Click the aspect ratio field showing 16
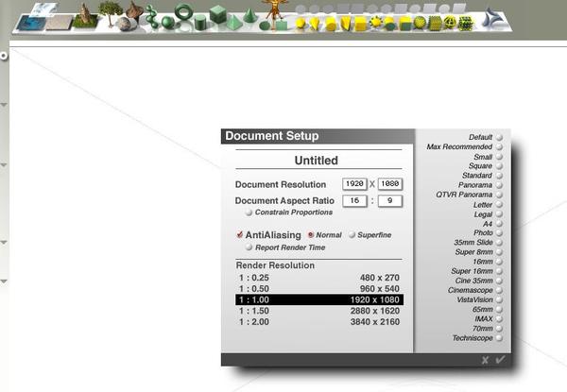The height and width of the screenshot is (392, 567). pyautogui.click(x=354, y=200)
